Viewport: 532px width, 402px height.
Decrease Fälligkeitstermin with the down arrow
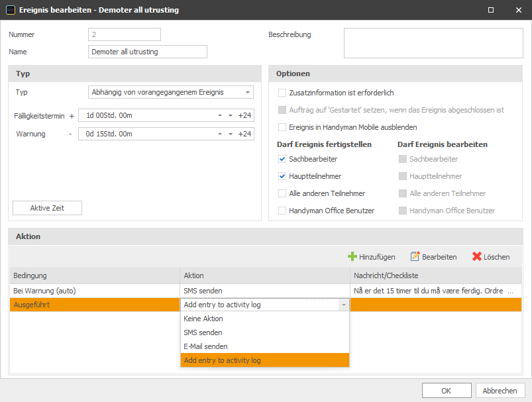coord(230,115)
